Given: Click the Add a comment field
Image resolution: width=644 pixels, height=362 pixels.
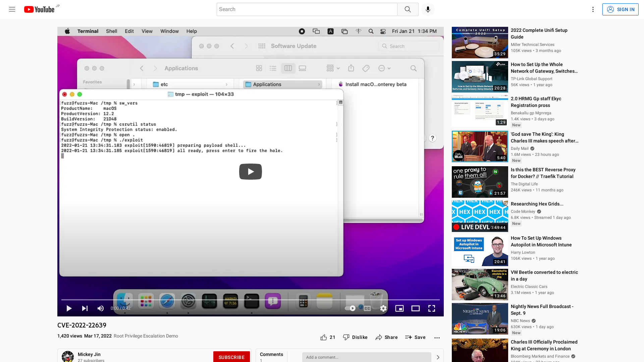Looking at the screenshot, I should click(x=366, y=357).
